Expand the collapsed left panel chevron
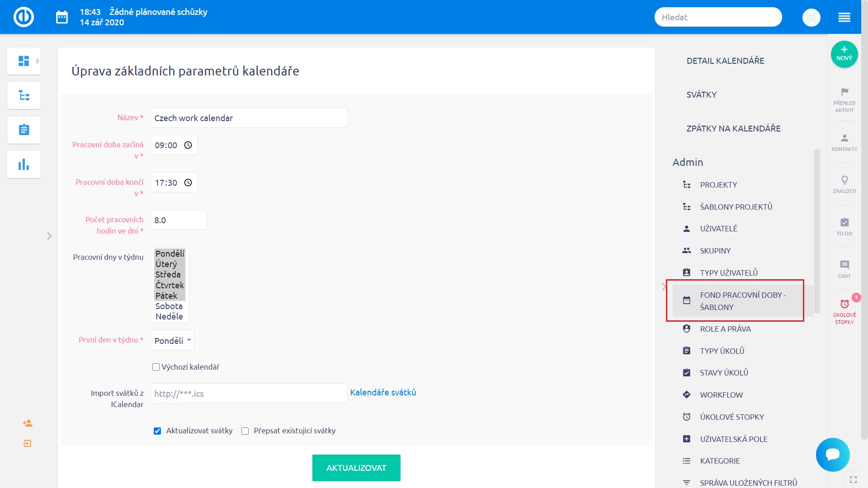The width and height of the screenshot is (868, 488). tap(49, 236)
